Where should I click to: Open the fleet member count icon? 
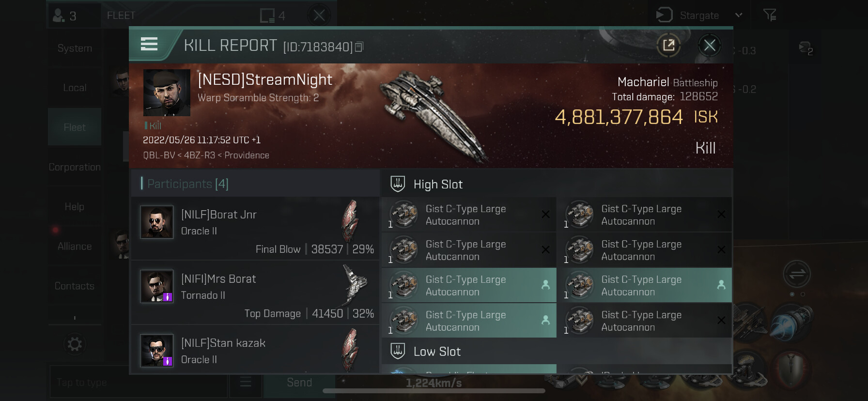(65, 15)
